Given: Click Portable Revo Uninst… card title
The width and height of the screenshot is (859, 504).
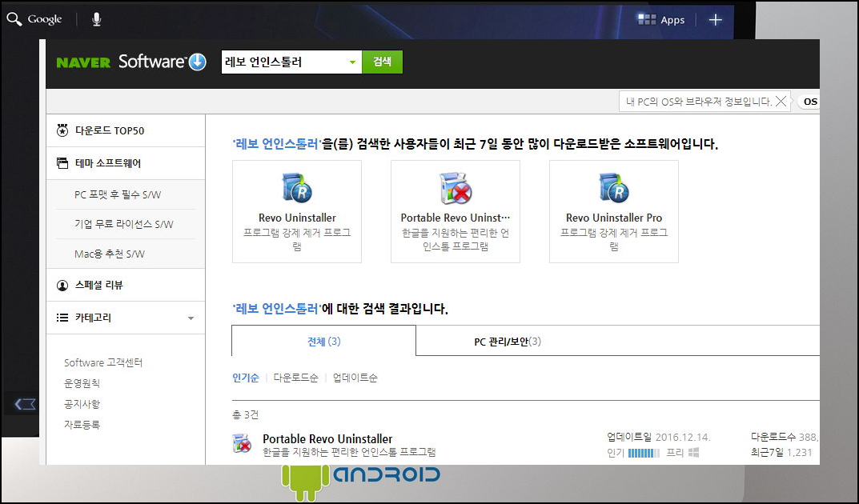Looking at the screenshot, I should pos(456,218).
